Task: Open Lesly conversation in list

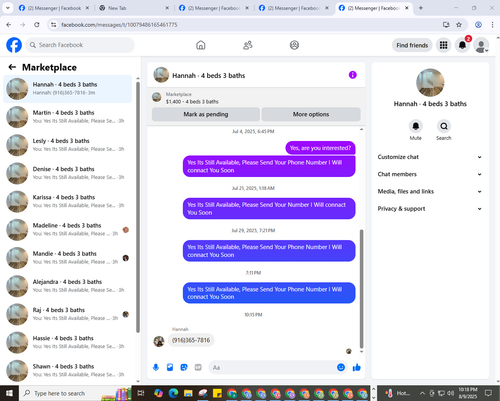Action: (68, 145)
